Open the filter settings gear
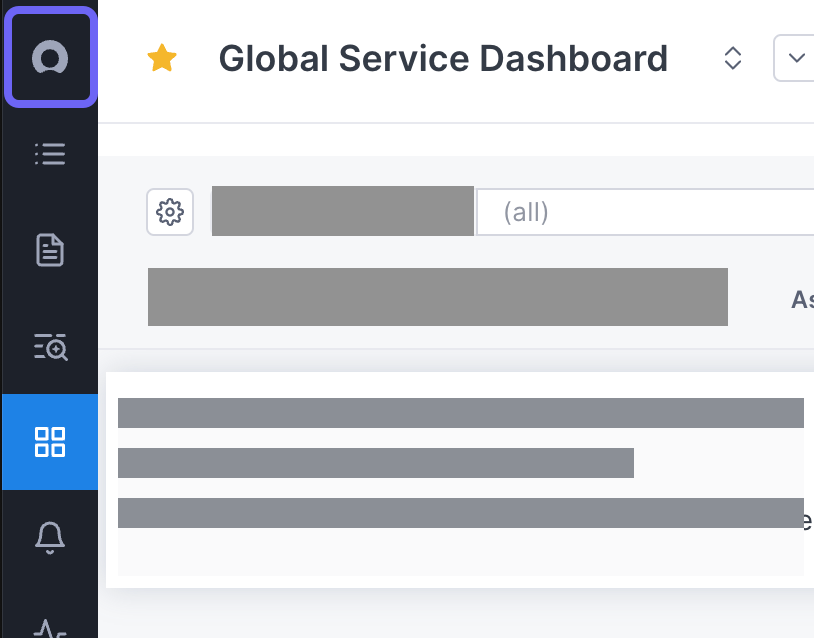This screenshot has height=638, width=814. pos(170,212)
